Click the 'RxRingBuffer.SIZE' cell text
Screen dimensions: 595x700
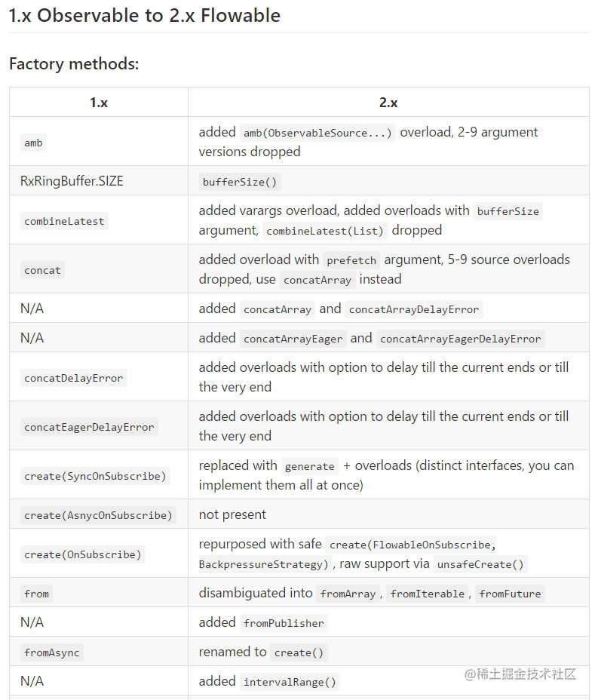(x=72, y=181)
